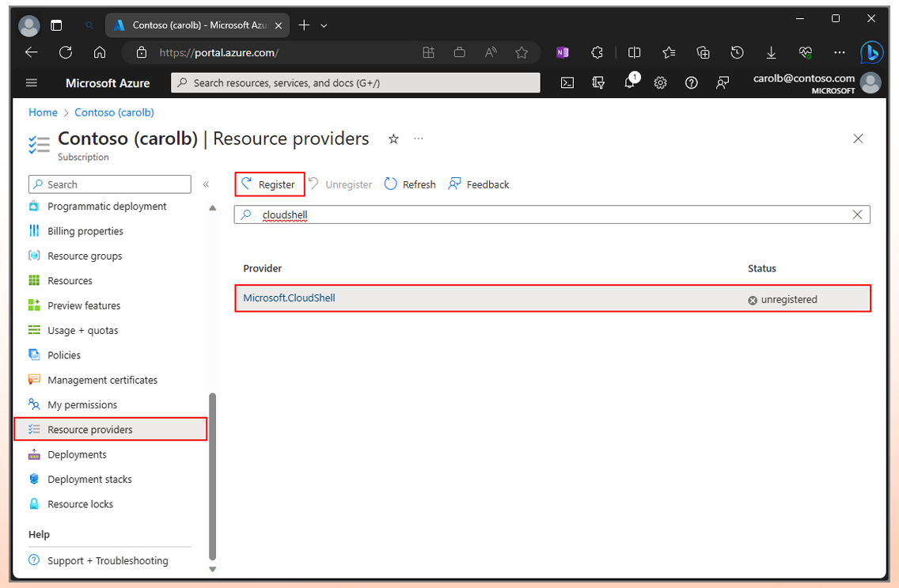
Task: Open the Azure help question mark icon
Action: pos(691,83)
